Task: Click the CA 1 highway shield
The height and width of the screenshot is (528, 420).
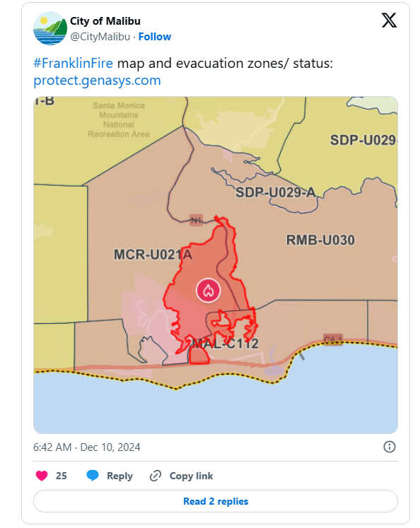Action: (x=333, y=339)
